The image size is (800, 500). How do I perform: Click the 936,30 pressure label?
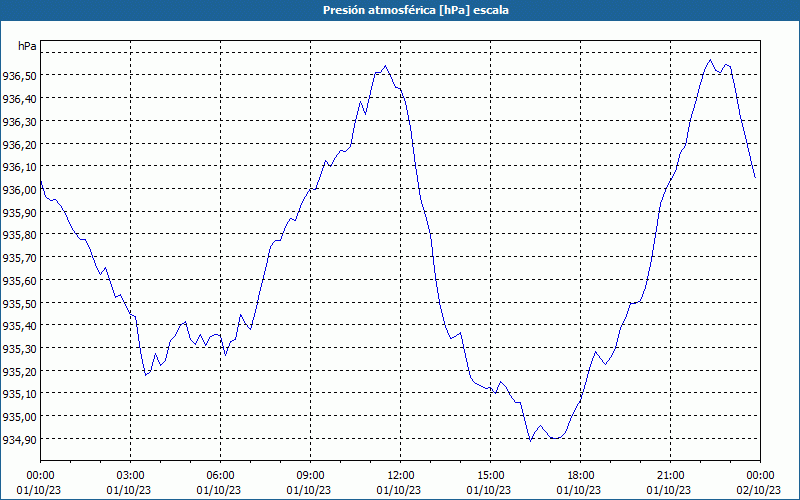19,121
